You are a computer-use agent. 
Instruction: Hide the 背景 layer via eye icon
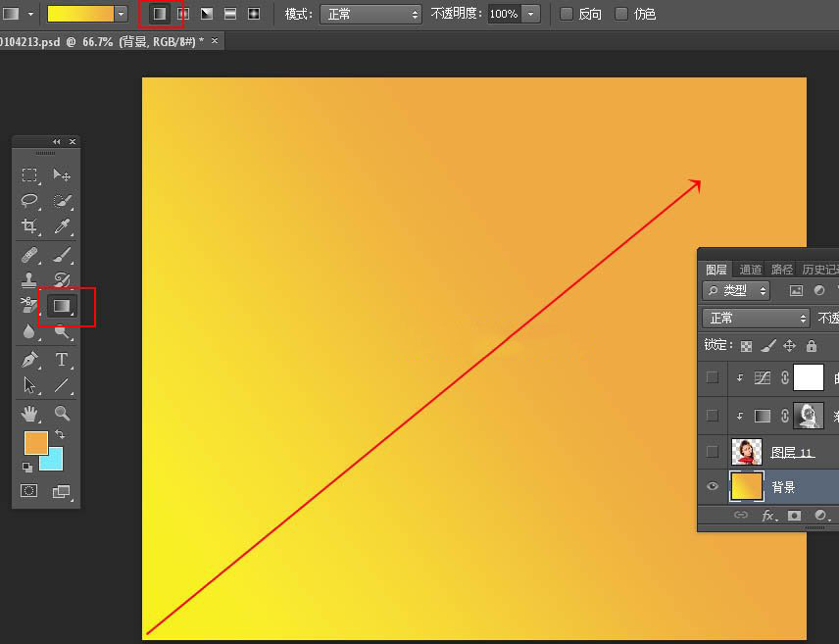coord(713,486)
